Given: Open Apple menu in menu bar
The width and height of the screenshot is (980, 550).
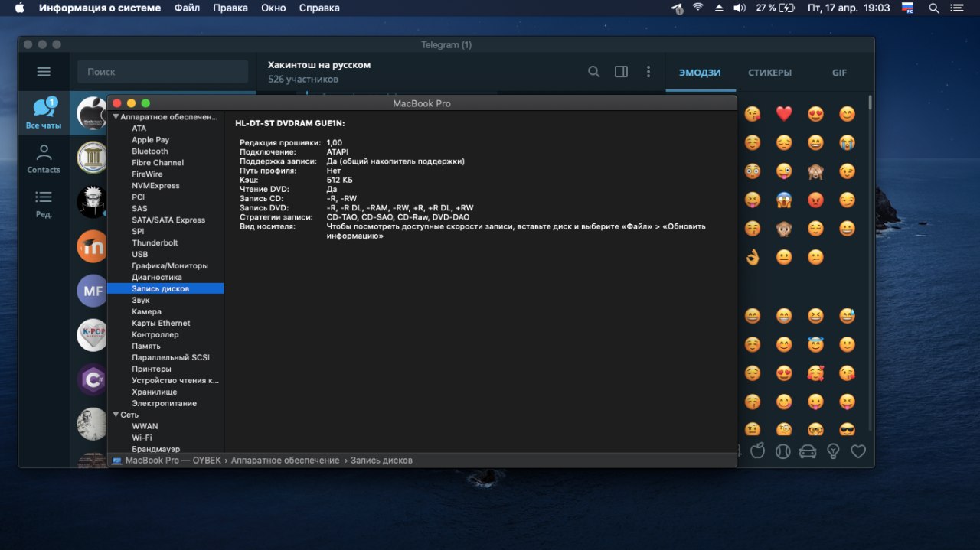Looking at the screenshot, I should [19, 8].
